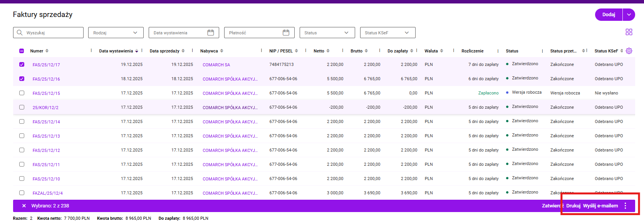Click Drukuj in the selection bar
The height and width of the screenshot is (224, 644).
(x=573, y=206)
